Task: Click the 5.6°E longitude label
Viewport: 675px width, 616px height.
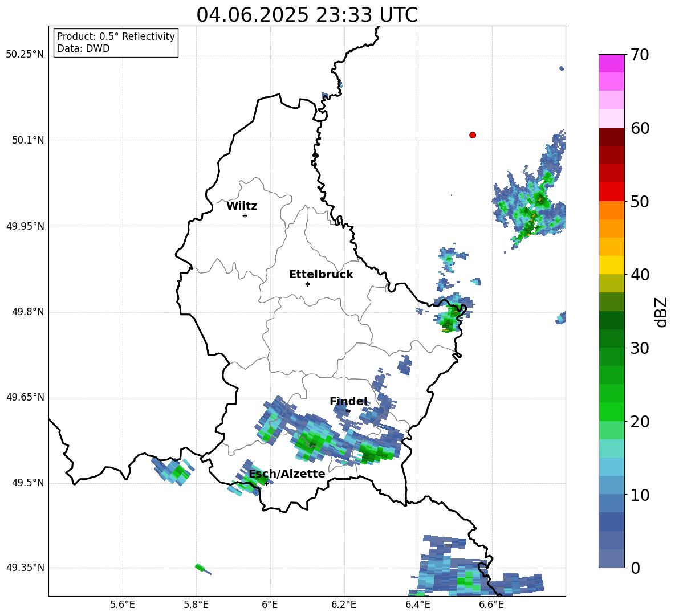Action: coord(123,605)
